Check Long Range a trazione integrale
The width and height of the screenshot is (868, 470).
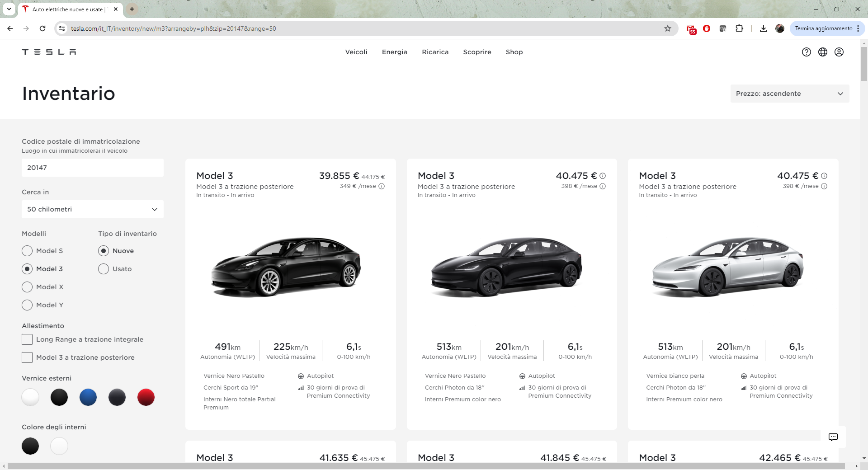click(x=27, y=339)
